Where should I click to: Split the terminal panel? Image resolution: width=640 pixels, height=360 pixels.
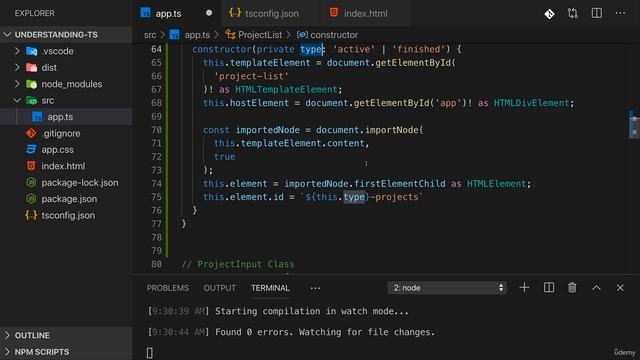549,288
